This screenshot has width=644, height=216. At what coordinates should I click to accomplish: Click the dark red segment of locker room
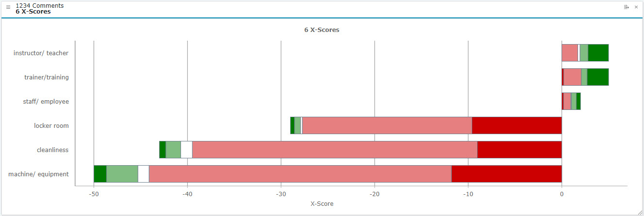pos(517,125)
